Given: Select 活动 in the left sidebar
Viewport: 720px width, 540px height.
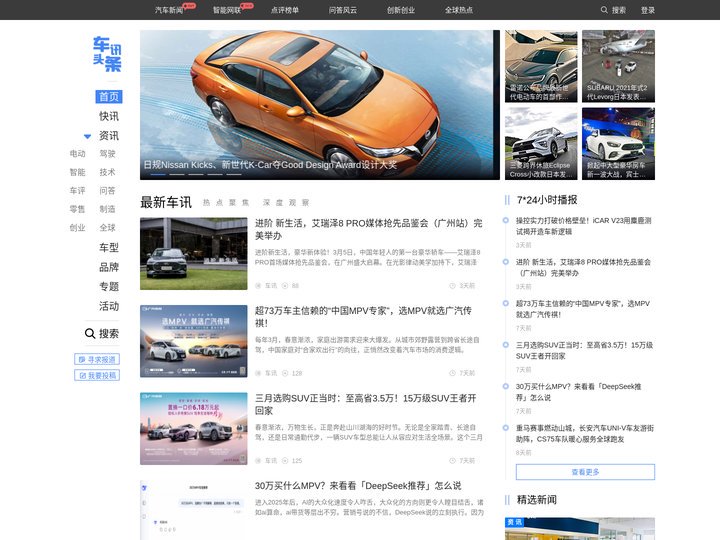Looking at the screenshot, I should pos(109,306).
